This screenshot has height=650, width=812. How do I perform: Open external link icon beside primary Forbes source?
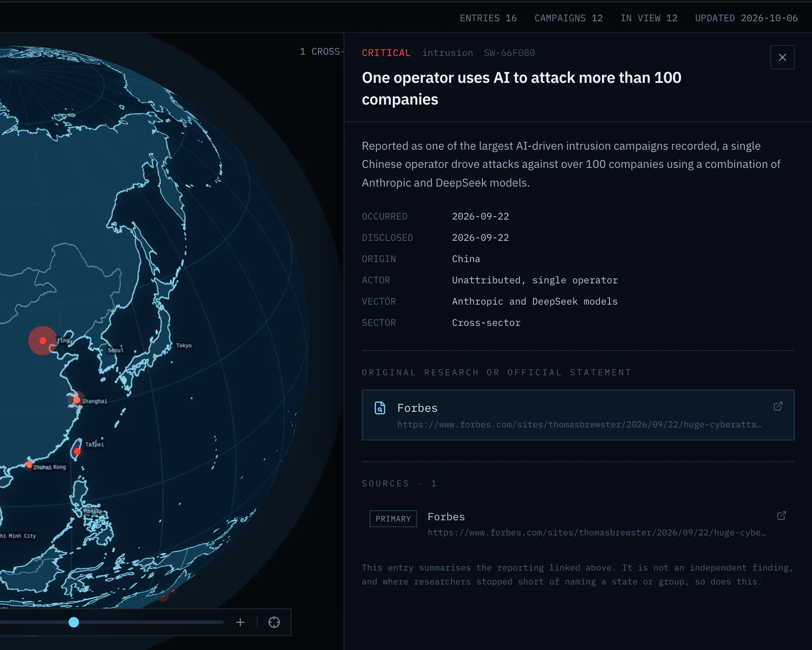pyautogui.click(x=782, y=515)
